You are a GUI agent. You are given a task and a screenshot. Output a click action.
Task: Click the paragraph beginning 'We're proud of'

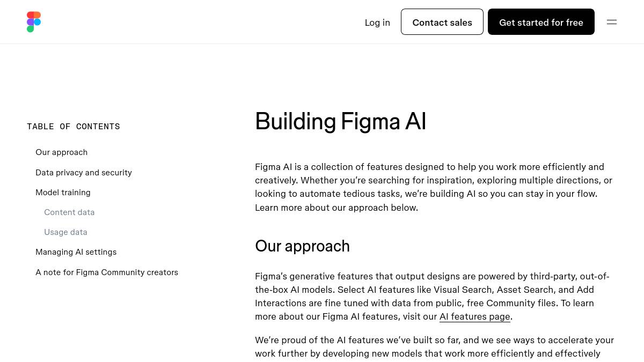point(434,347)
